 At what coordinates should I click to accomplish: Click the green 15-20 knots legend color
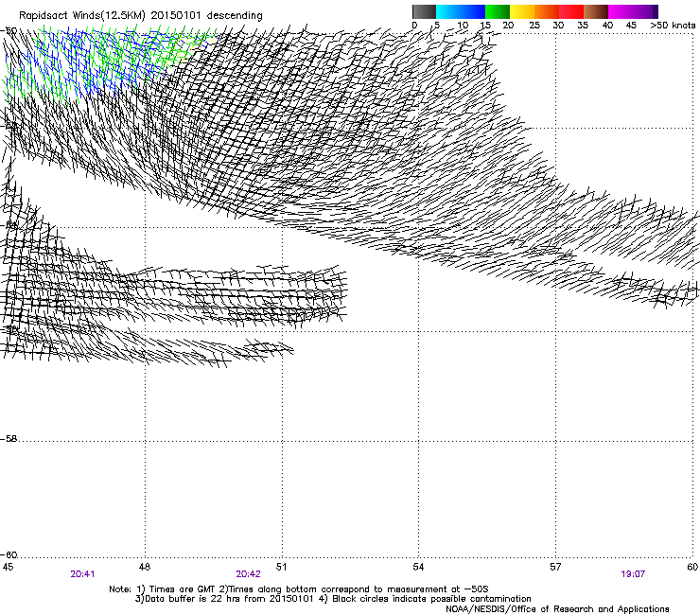click(x=498, y=11)
